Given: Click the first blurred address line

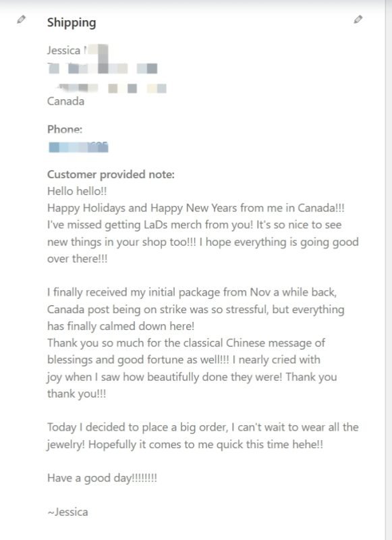Looking at the screenshot, I should (103, 68).
